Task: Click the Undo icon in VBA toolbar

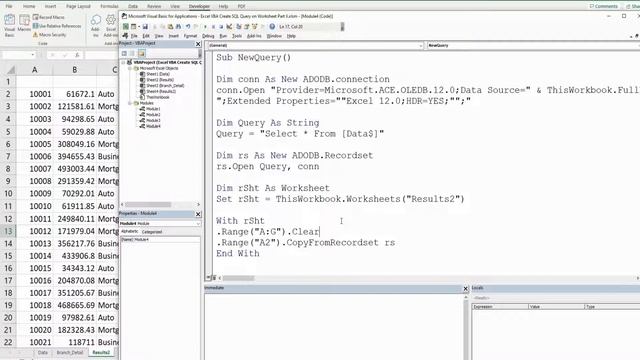Action: tap(188, 27)
